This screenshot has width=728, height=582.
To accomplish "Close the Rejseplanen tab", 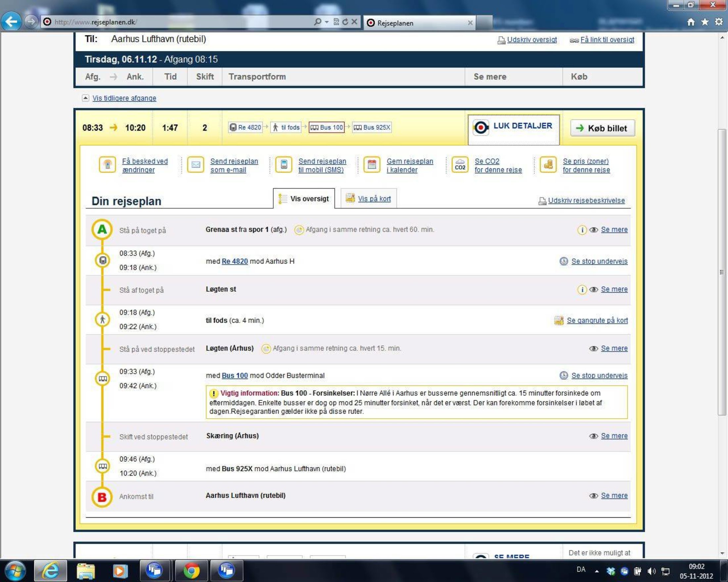I will [470, 23].
